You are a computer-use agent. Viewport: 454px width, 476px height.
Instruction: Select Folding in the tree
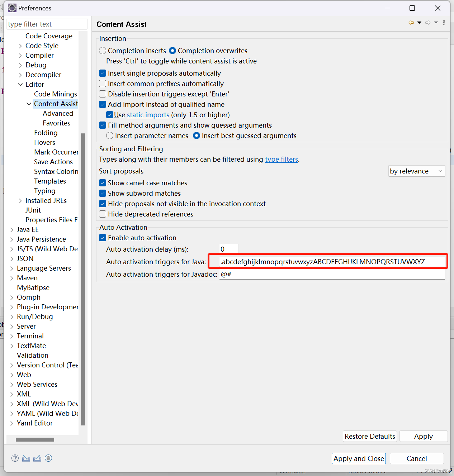(46, 133)
